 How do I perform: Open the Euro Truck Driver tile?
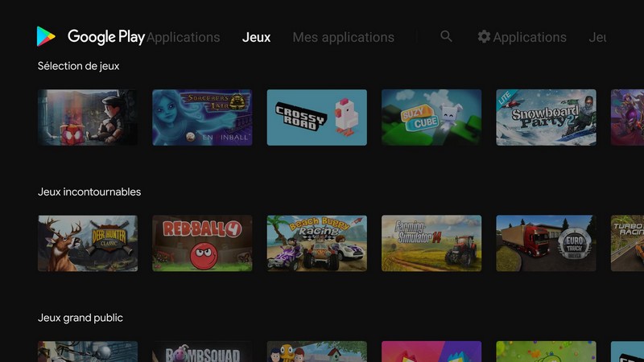point(547,244)
